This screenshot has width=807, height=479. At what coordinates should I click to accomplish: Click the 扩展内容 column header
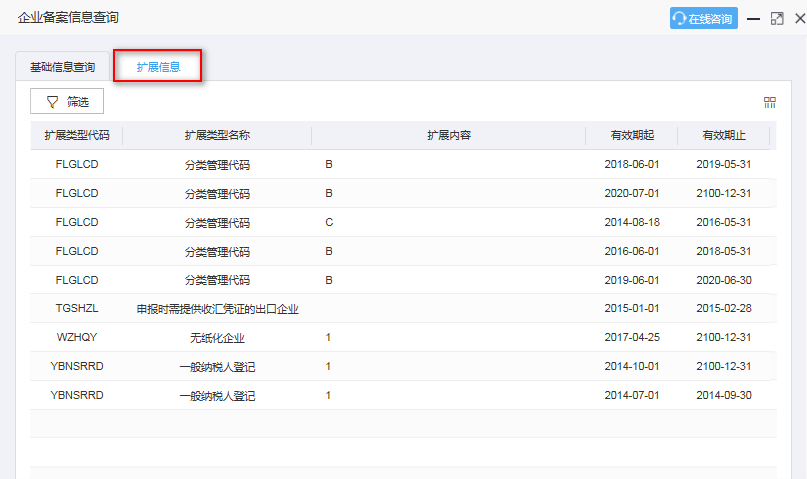[449, 135]
